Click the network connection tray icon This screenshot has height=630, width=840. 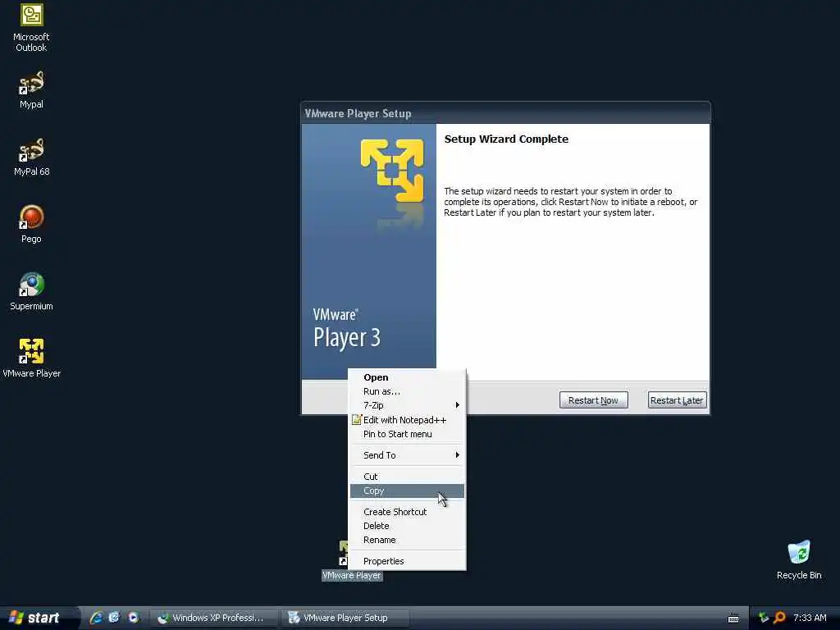(764, 618)
